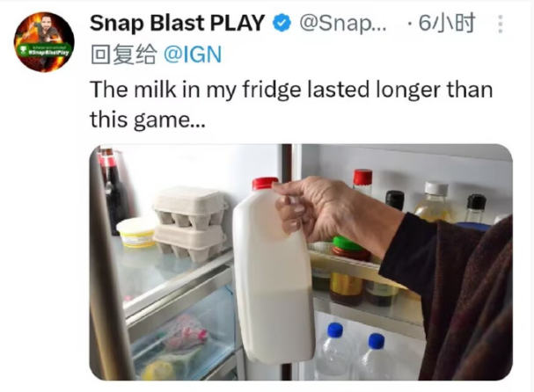Click the 回复给 reply label
This screenshot has width=534, height=392.
coord(124,54)
